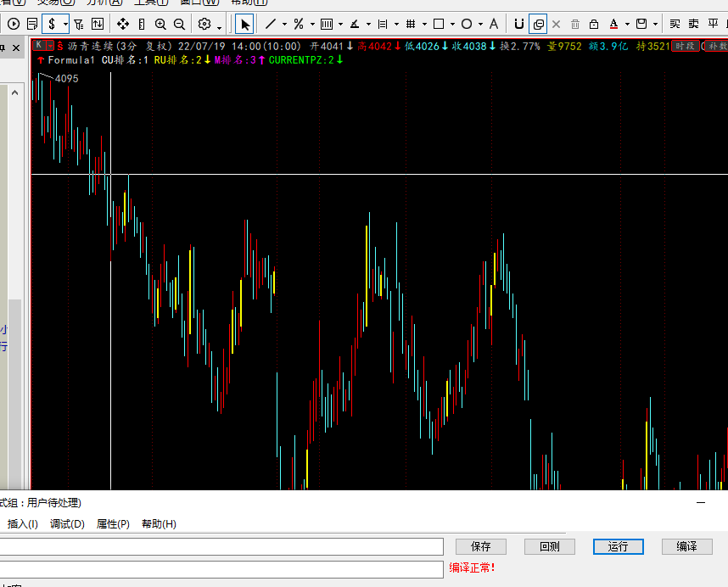This screenshot has height=587, width=728.
Task: Expand the settings gear dropdown arrow
Action: tap(219, 28)
